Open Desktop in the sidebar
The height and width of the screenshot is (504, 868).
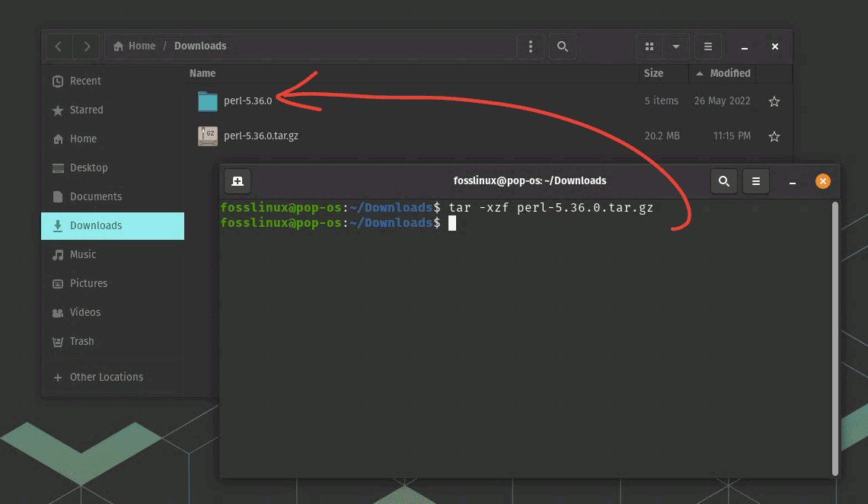(113, 167)
